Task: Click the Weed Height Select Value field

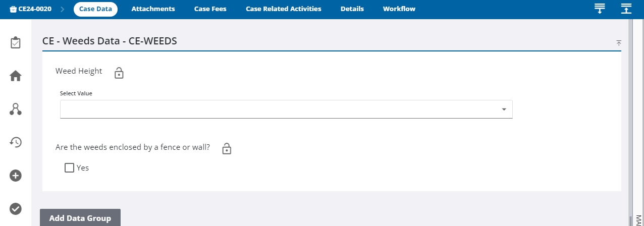Action: tap(278, 109)
